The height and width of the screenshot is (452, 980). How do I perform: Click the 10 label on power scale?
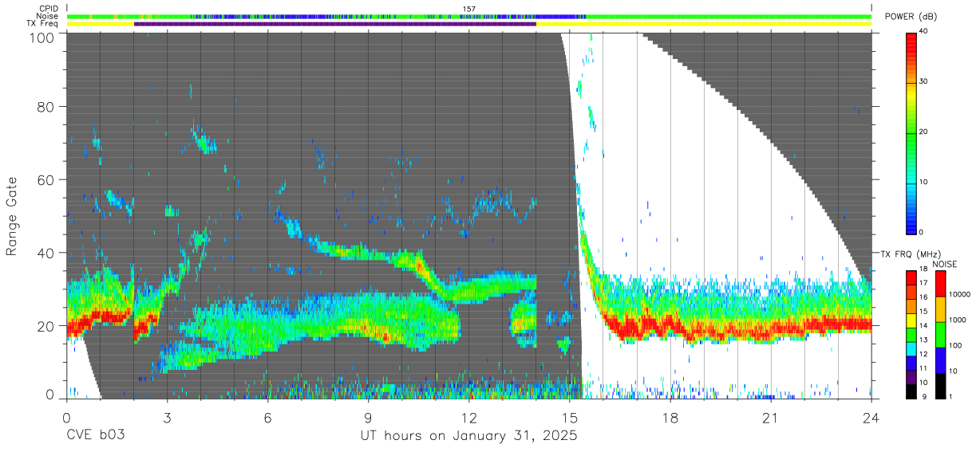(x=925, y=182)
